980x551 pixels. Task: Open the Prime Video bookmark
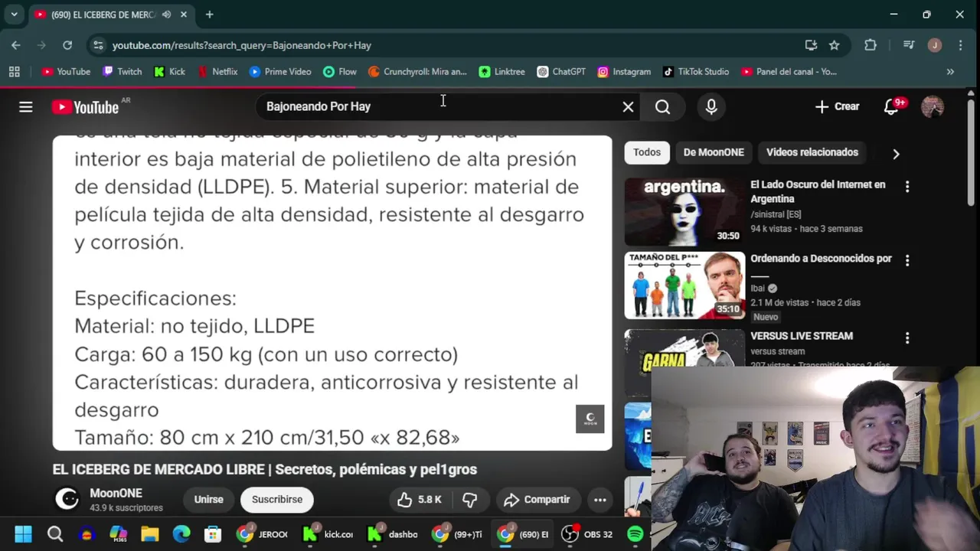pyautogui.click(x=280, y=71)
